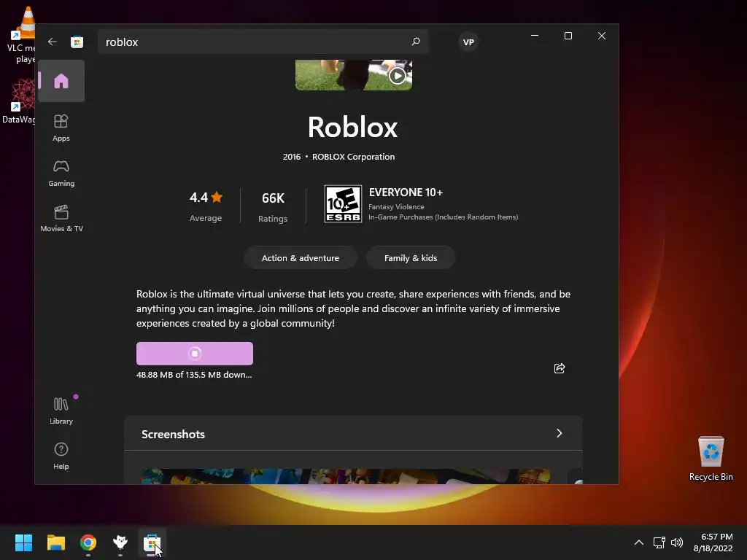Open the Help section in the sidebar
The image size is (747, 560).
(61, 456)
